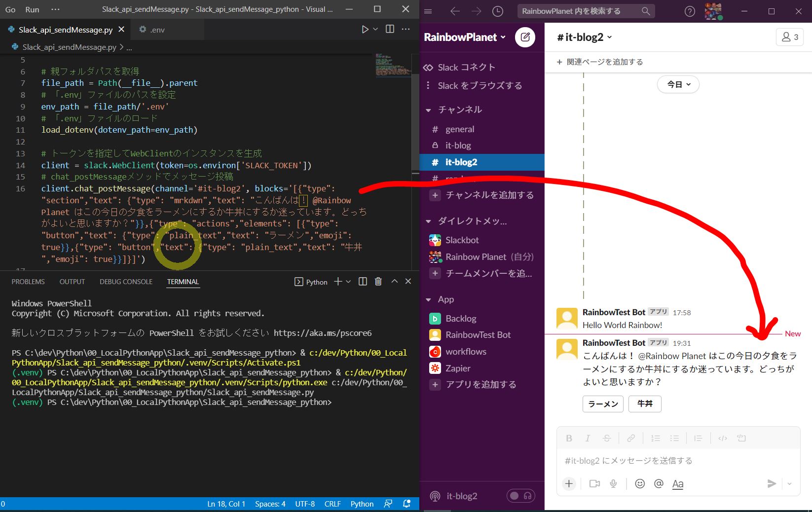Select the TERMINAL panel tab
The width and height of the screenshot is (812, 512).
[x=183, y=282]
